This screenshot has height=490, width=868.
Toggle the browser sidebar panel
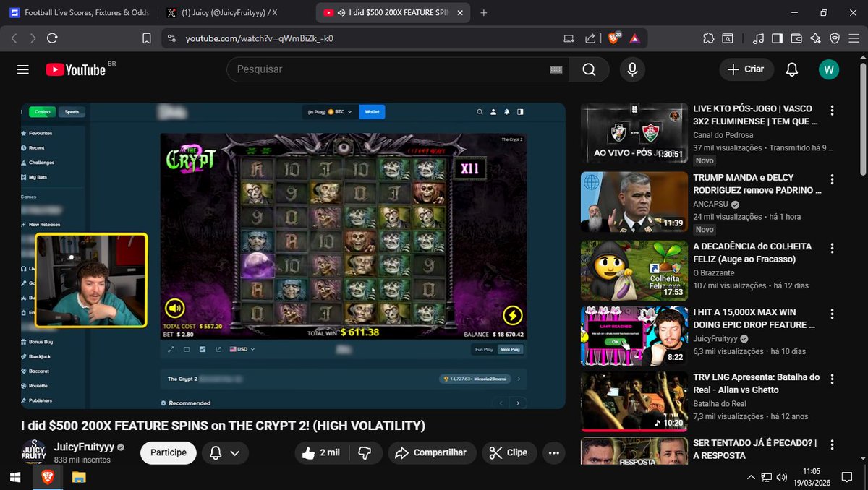(778, 38)
